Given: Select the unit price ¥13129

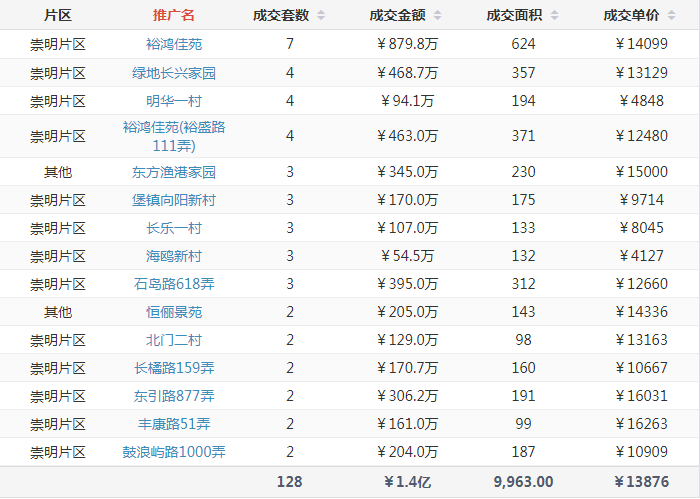Looking at the screenshot, I should tap(641, 73).
